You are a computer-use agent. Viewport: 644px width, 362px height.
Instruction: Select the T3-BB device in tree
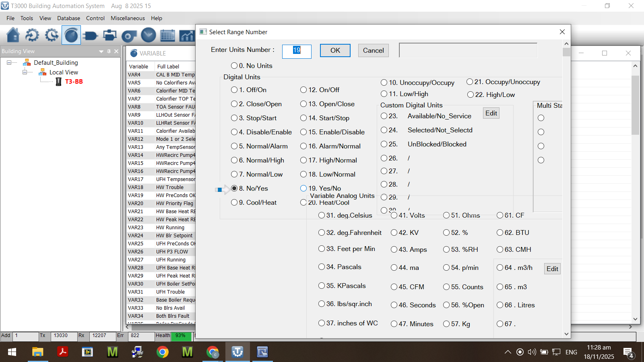[74, 82]
